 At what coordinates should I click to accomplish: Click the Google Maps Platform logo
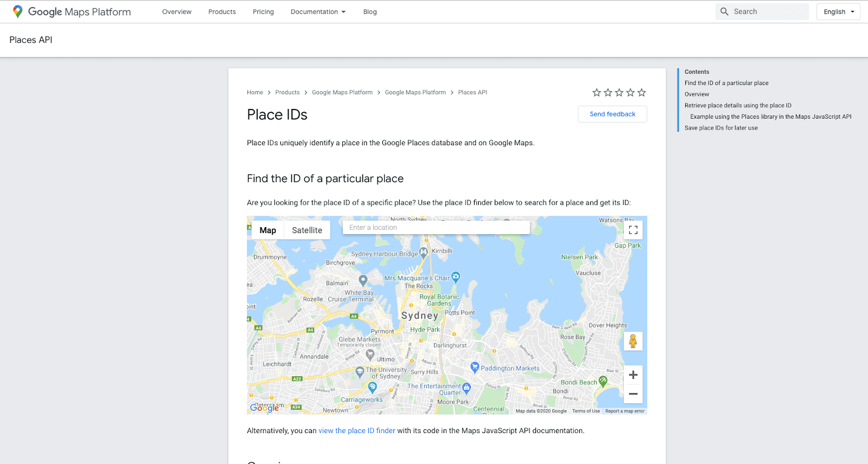[72, 11]
